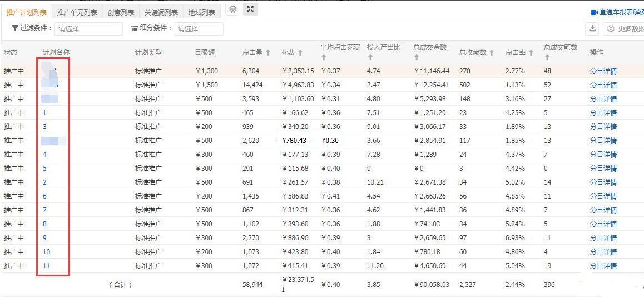
Task: Click plan name link 4
Action: point(44,155)
